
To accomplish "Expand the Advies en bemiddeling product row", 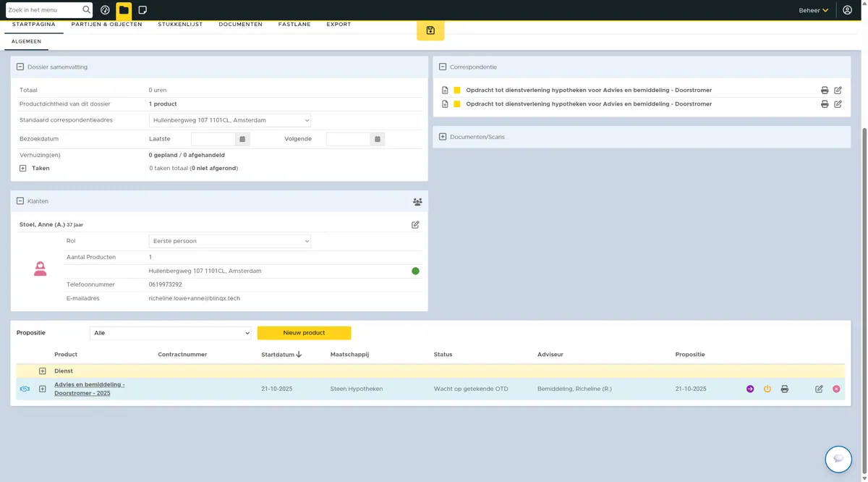I will pyautogui.click(x=43, y=389).
